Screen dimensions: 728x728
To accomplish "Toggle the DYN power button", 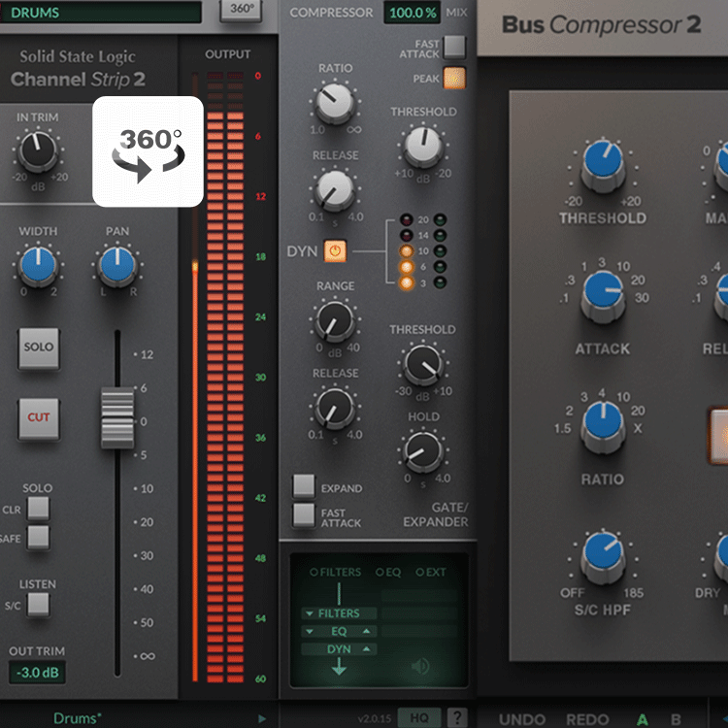I will point(335,251).
